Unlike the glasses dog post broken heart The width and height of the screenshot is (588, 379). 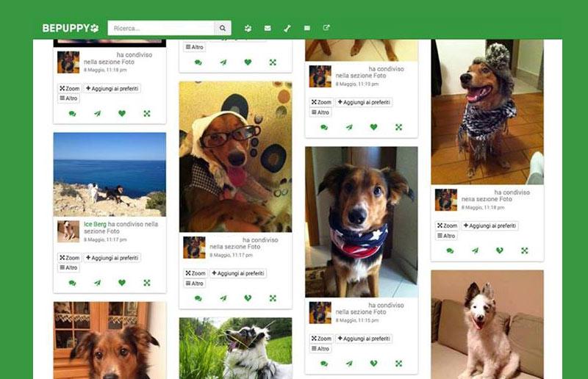pos(248,298)
